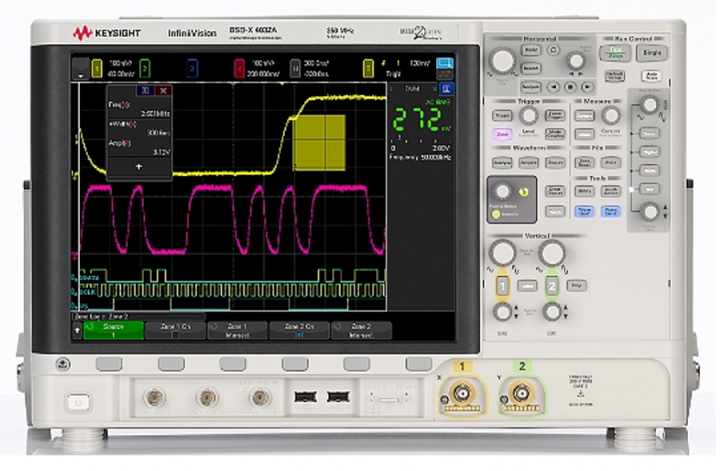
Task: Tap the blue icon beside the DVM title
Action: click(x=445, y=89)
